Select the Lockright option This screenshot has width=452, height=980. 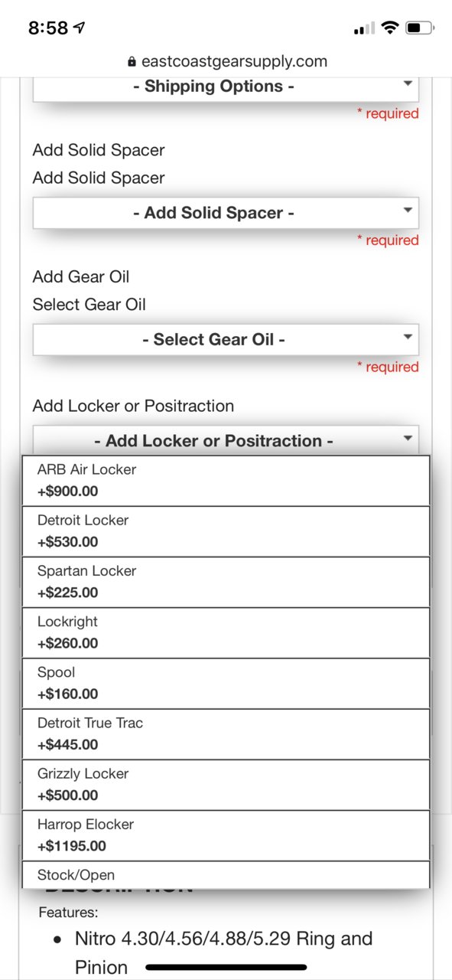coord(226,632)
